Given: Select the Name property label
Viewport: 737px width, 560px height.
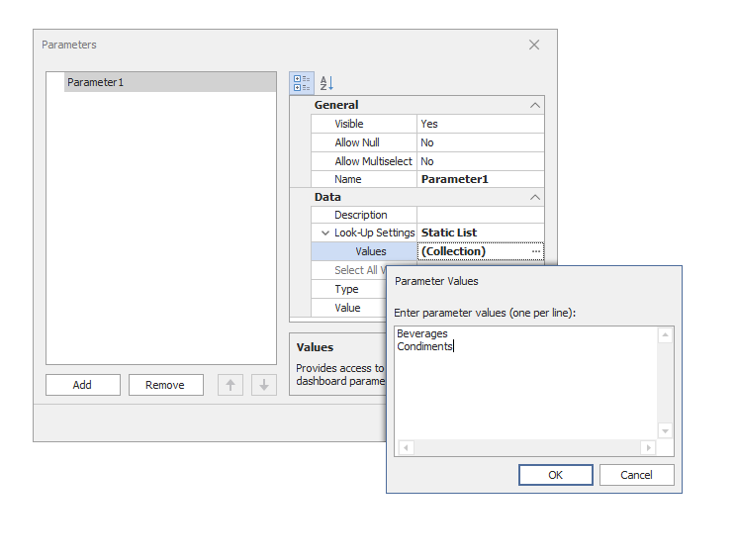Looking at the screenshot, I should [348, 179].
